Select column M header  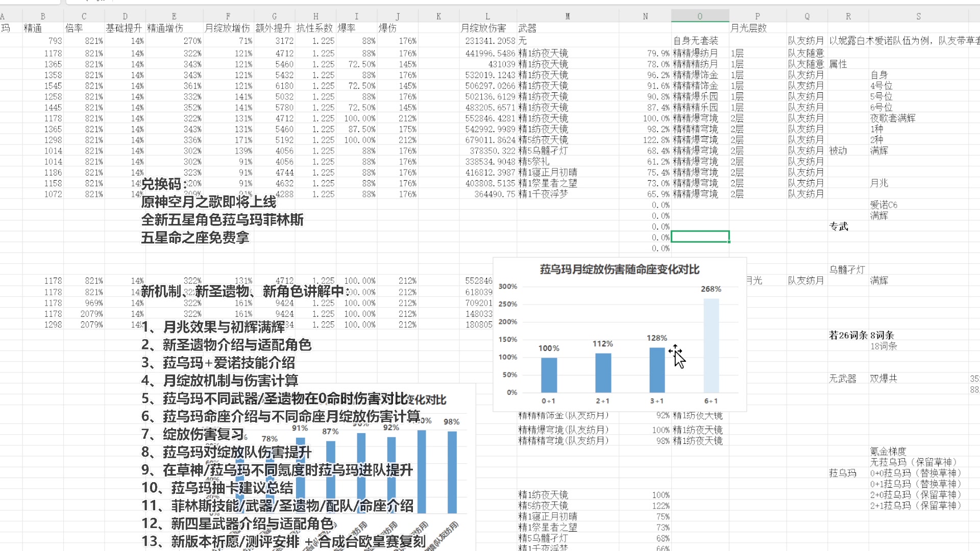pyautogui.click(x=568, y=16)
